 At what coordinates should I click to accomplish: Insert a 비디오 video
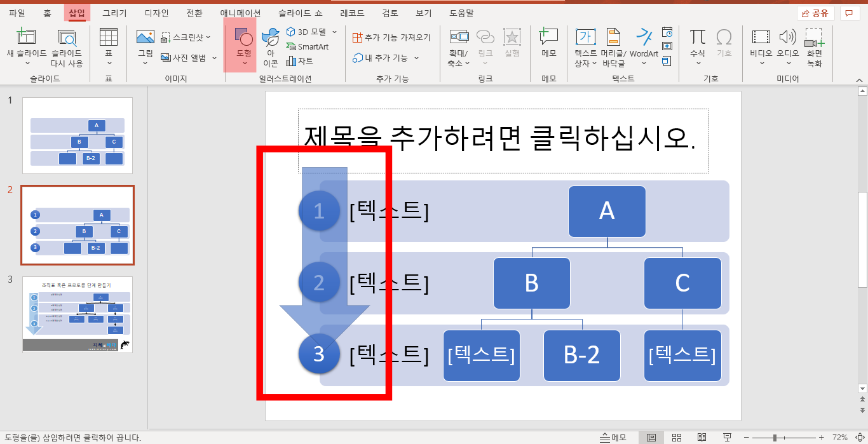[761, 48]
